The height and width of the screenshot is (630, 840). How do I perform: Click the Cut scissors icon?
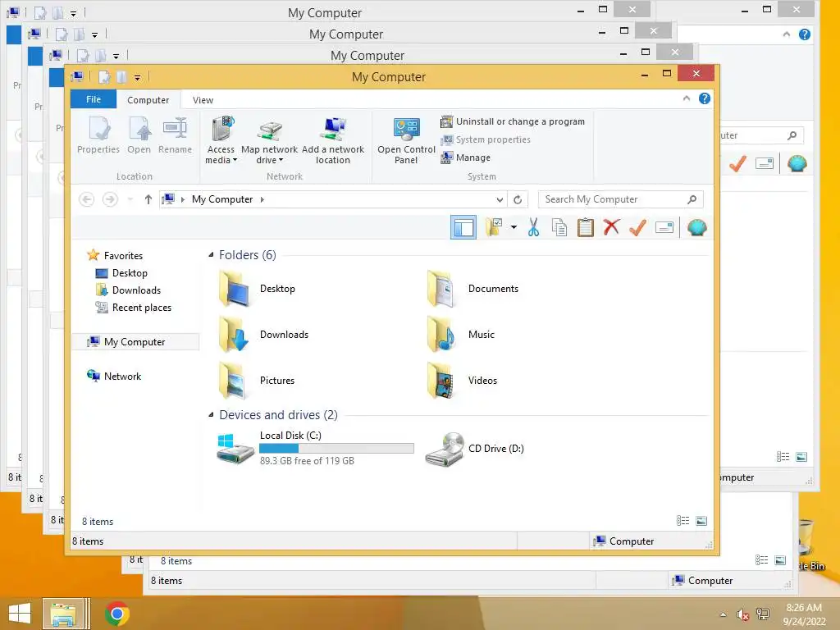click(x=533, y=227)
